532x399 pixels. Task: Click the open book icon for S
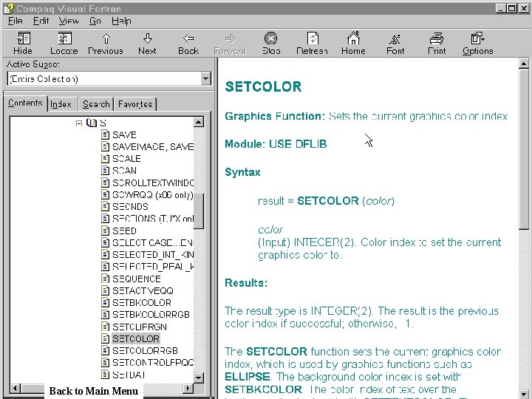[92, 123]
